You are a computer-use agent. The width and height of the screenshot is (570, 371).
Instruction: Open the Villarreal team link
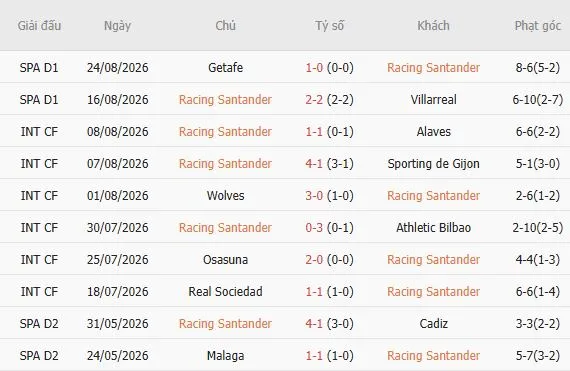point(433,100)
